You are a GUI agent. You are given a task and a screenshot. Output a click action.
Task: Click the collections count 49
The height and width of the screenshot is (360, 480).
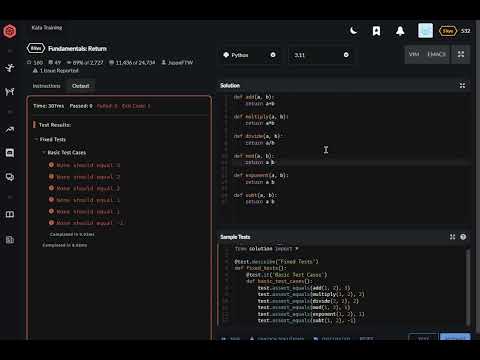click(55, 62)
